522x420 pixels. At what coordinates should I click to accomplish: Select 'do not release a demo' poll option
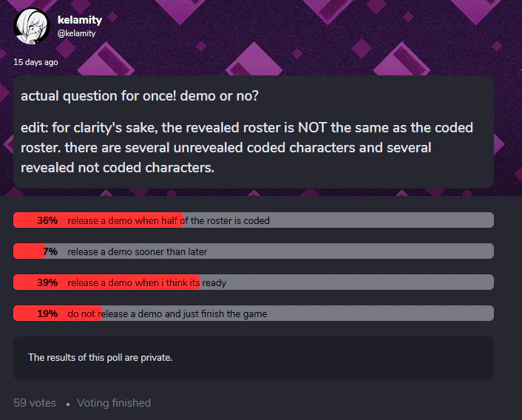254,314
